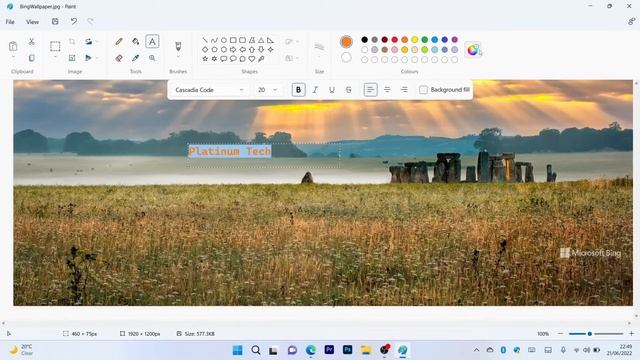Open the Edit colours wheel

[x=473, y=50]
